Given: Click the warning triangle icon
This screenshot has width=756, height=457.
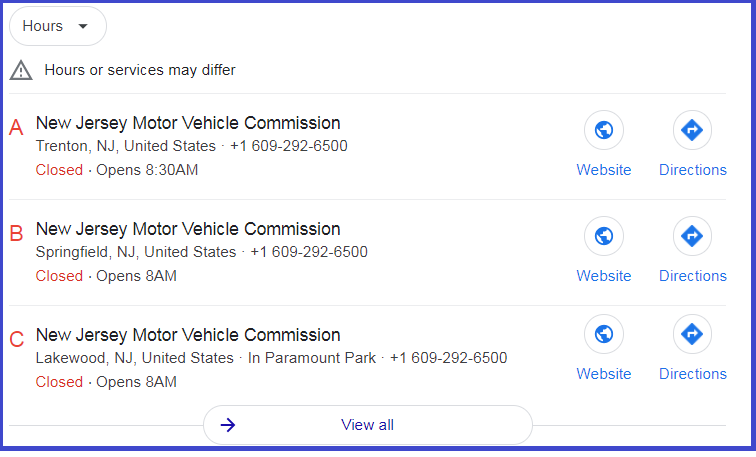Looking at the screenshot, I should point(21,70).
